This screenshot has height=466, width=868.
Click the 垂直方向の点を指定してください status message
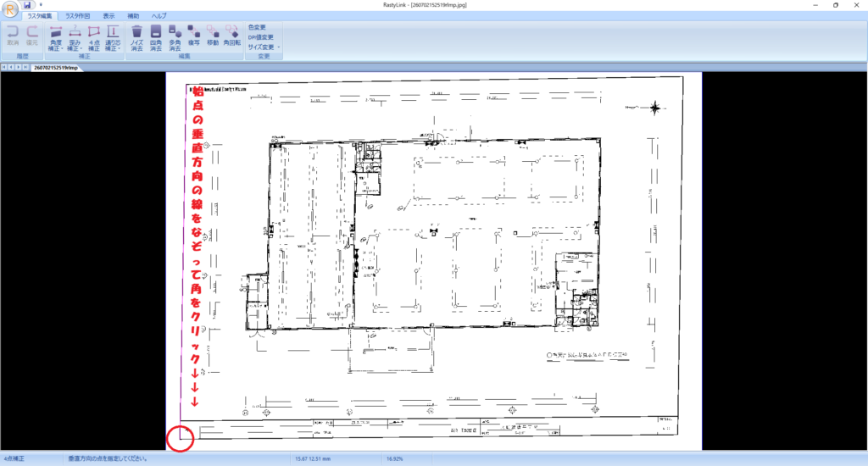coord(108,459)
